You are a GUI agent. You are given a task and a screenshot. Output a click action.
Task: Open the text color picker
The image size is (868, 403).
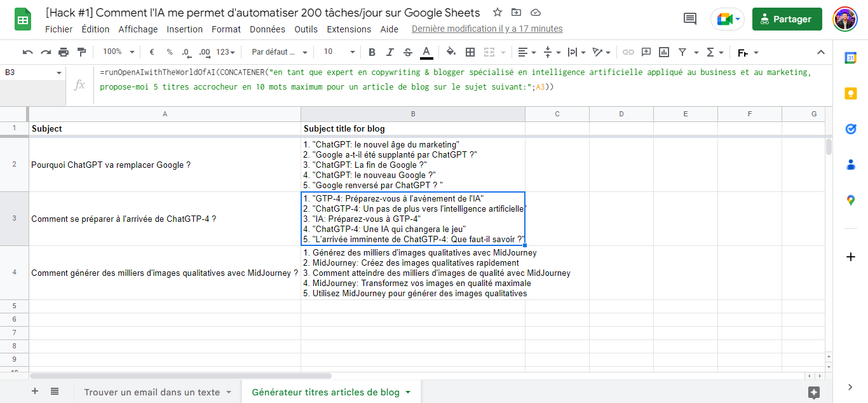pos(426,52)
